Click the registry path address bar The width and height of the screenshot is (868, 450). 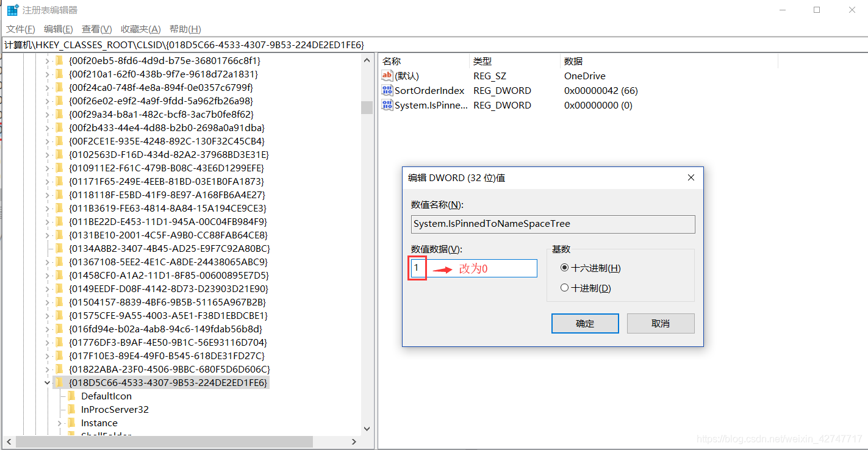click(x=434, y=45)
